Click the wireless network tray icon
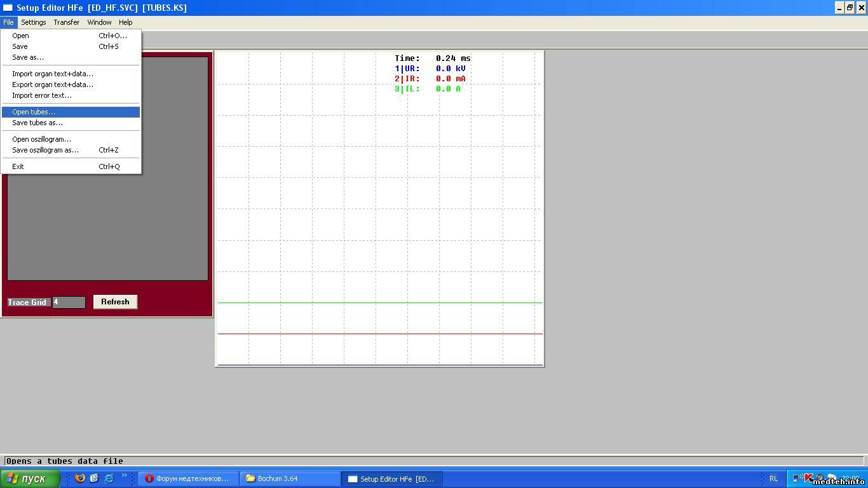The width and height of the screenshot is (868, 488). click(x=797, y=478)
